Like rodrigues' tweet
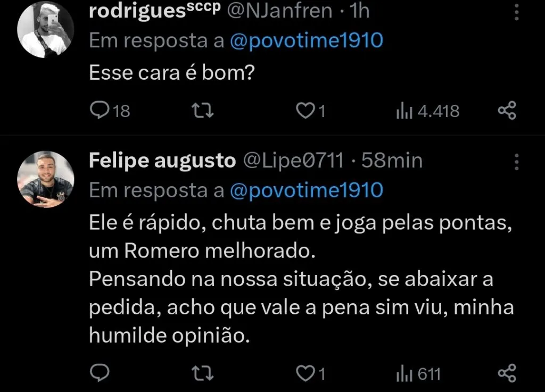The image size is (545, 392). [304, 111]
